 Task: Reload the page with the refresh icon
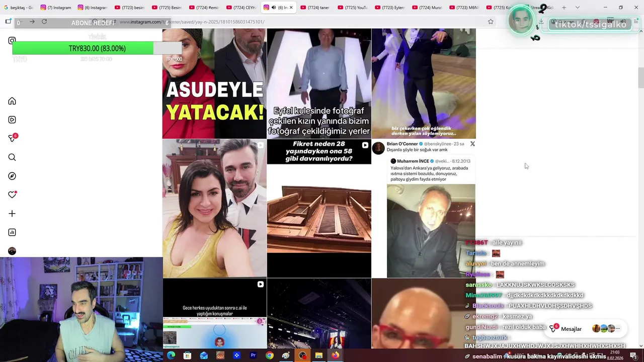[44, 22]
